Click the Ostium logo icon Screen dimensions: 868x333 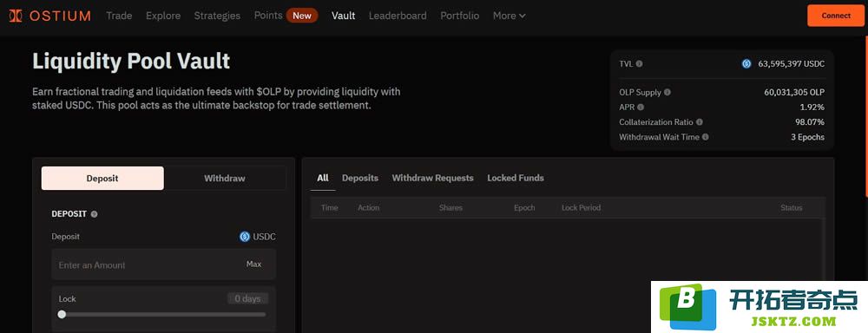(x=16, y=16)
